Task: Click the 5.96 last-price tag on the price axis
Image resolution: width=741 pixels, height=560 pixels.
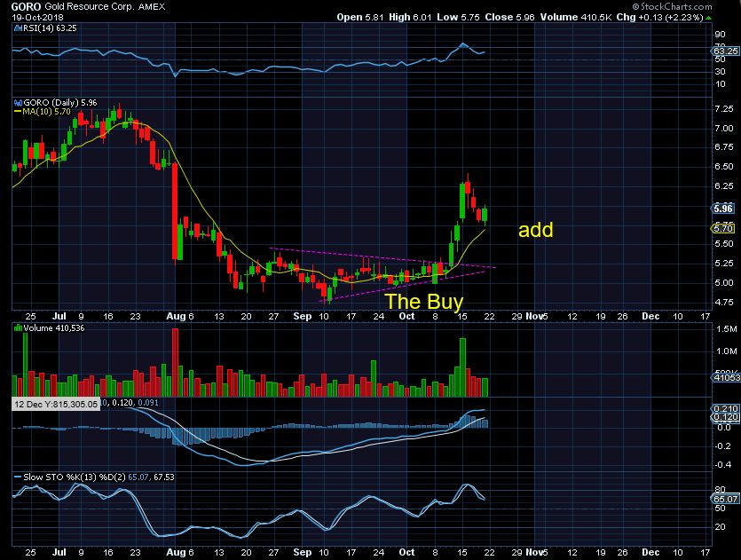Action: coord(723,209)
